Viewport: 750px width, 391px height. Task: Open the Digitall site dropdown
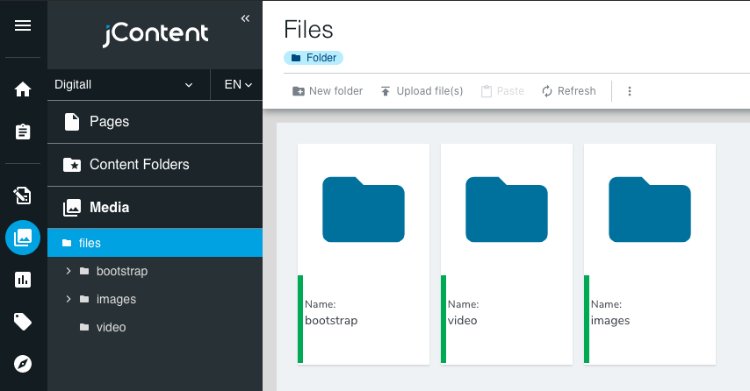pyautogui.click(x=129, y=85)
